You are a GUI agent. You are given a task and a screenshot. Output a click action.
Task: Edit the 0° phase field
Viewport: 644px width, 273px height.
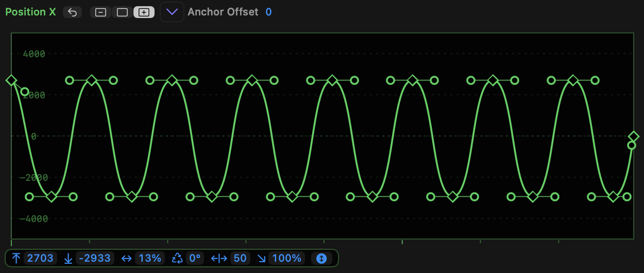pos(195,258)
